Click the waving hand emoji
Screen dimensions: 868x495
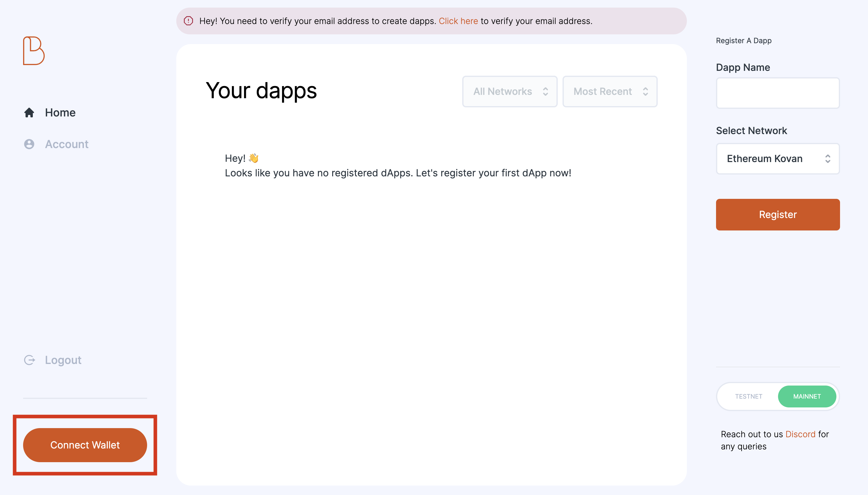[x=253, y=158]
